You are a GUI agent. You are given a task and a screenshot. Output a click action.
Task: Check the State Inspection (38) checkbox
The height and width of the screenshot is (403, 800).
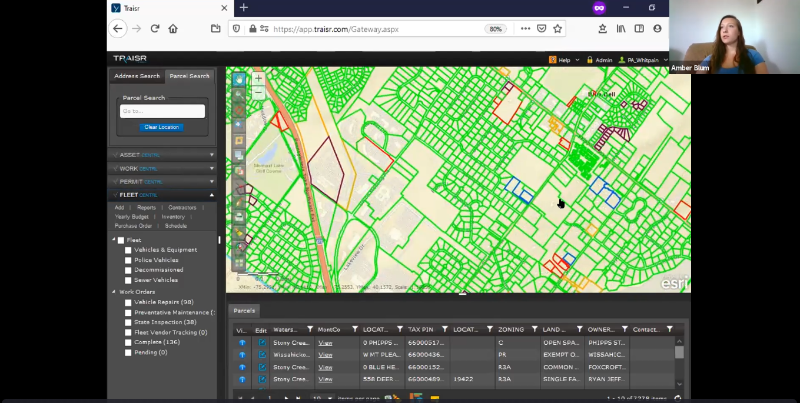(128, 322)
